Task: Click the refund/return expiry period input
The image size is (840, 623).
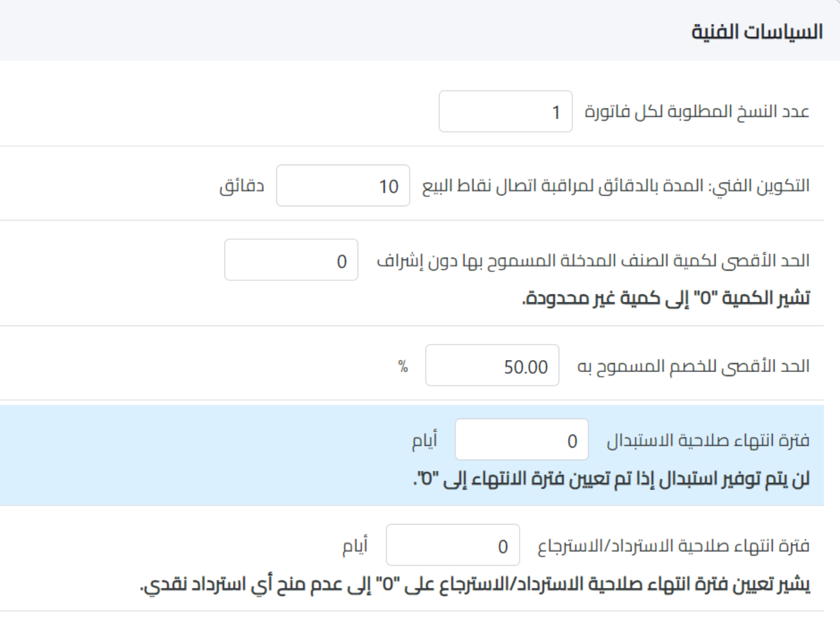Action: pos(452,545)
